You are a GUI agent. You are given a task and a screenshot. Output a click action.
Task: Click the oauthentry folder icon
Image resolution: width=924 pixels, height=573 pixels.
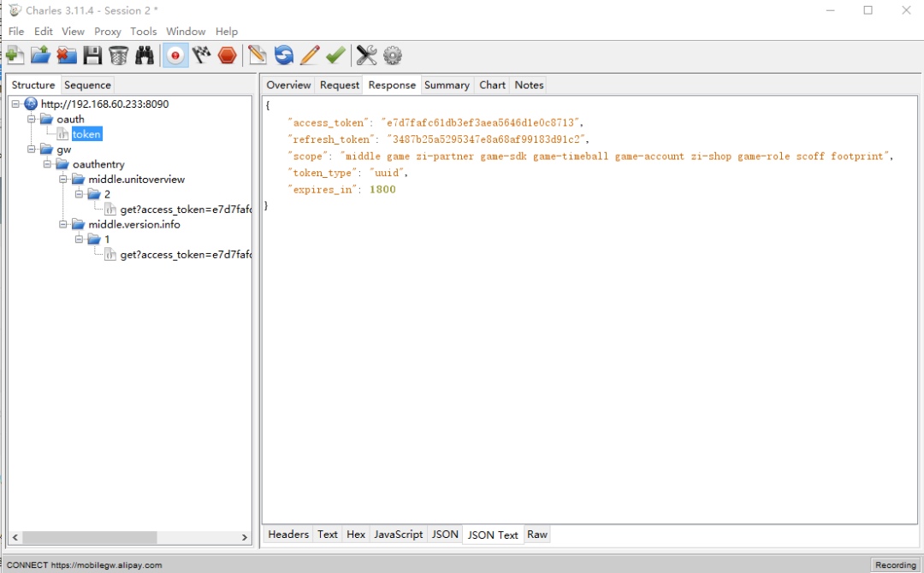(62, 164)
